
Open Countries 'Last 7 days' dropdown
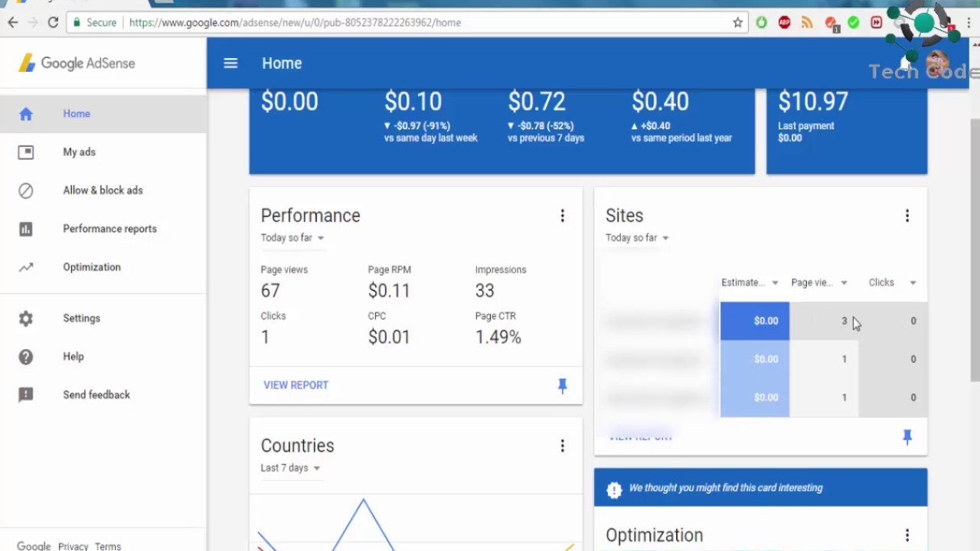290,468
